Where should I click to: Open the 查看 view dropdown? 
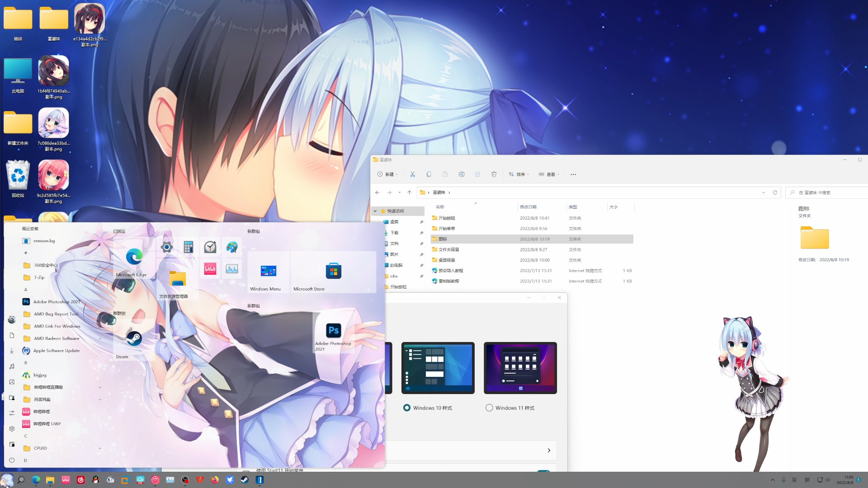coord(549,174)
